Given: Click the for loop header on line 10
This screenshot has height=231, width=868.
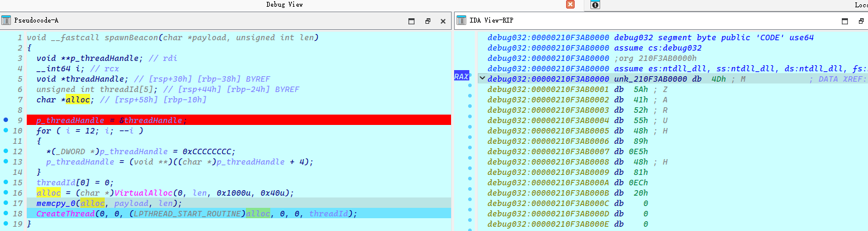Looking at the screenshot, I should [x=89, y=130].
